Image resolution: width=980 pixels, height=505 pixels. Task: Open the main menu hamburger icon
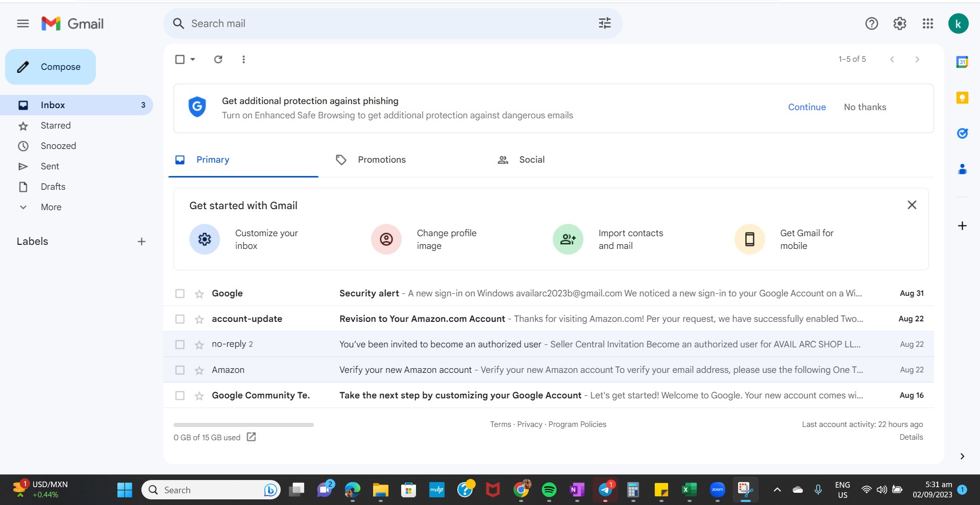[x=23, y=23]
